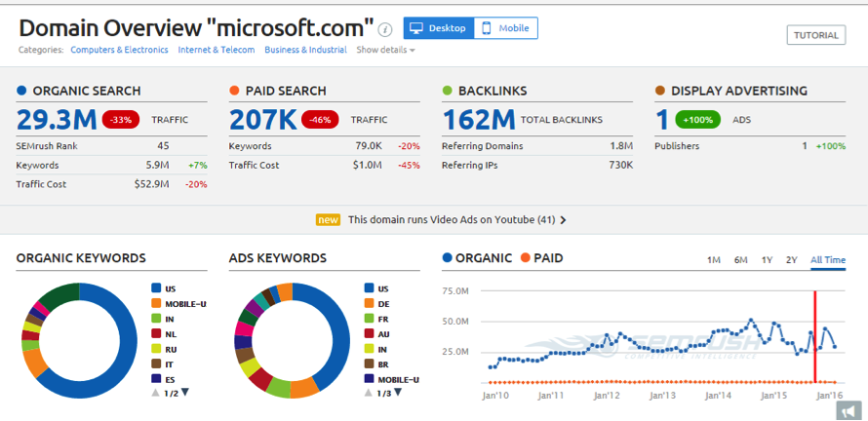Toggle the ORGANIC series in chart legend

pyautogui.click(x=477, y=258)
